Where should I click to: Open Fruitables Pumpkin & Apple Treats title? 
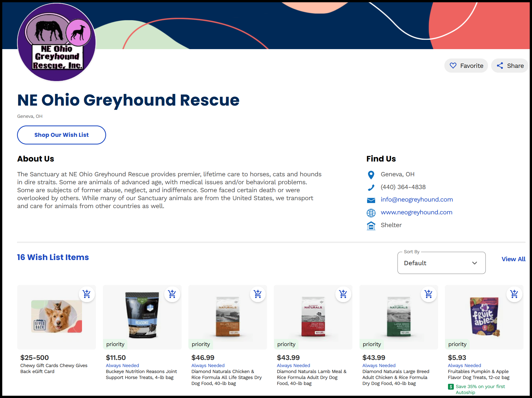point(479,374)
